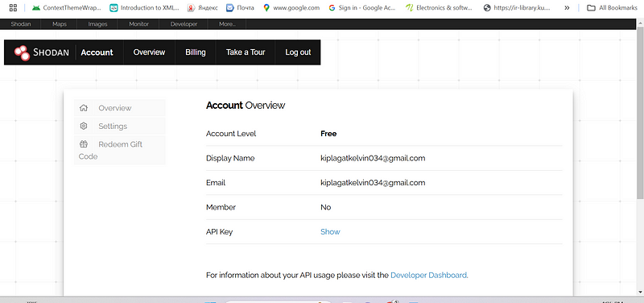Expand hidden bookmarks with the chevron
Screen dimensions: 644x303
point(567,7)
